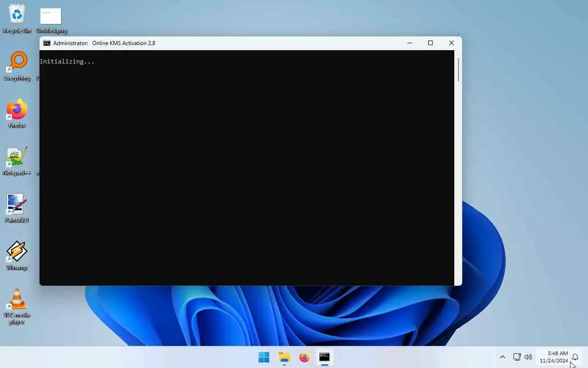Click the "Initializing..." text in the console

67,62
